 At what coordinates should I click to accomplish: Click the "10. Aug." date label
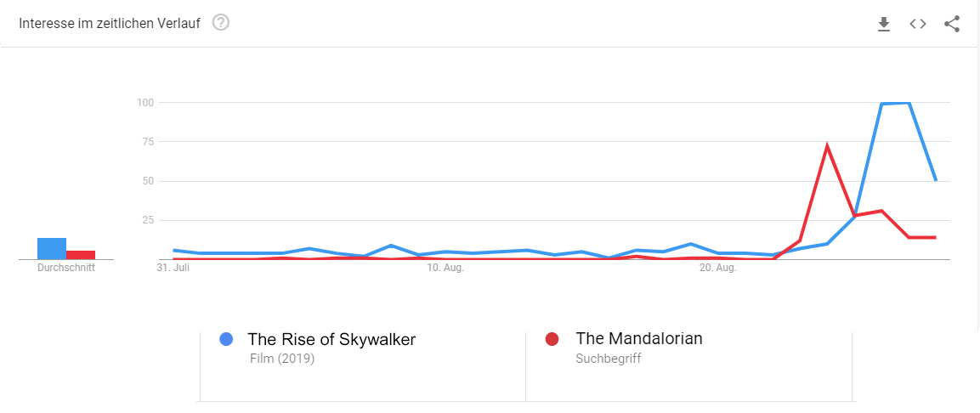[445, 269]
